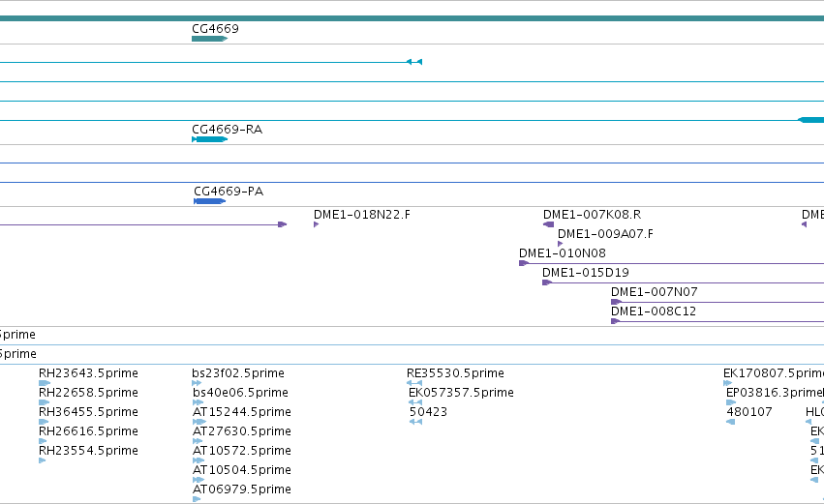This screenshot has width=824, height=504.
Task: Click the AT06979.5prime EST label
Action: point(242,489)
